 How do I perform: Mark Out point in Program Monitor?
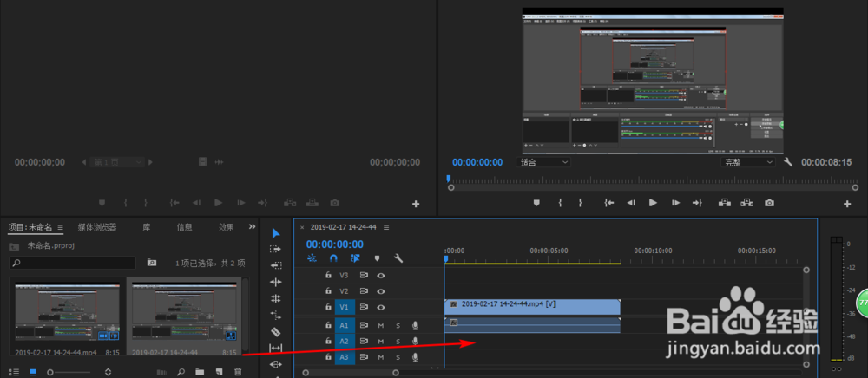[x=580, y=203]
